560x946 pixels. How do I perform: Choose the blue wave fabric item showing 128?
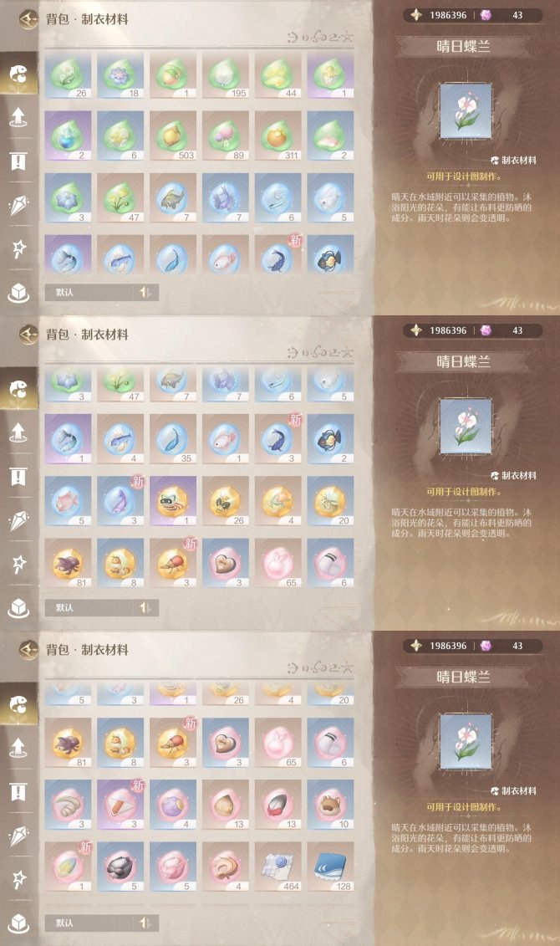coord(330,867)
